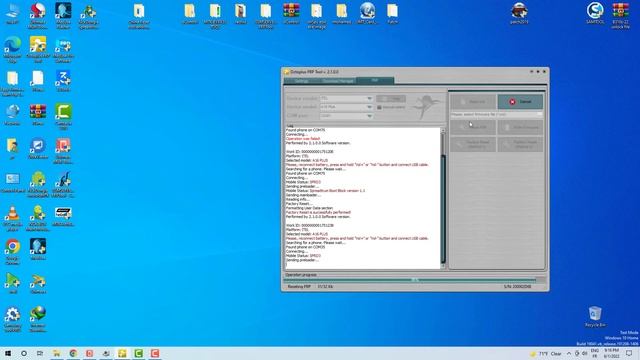Open the Internet Download Manager desktop shortcut
This screenshot has height=360, width=640.
click(x=38, y=319)
